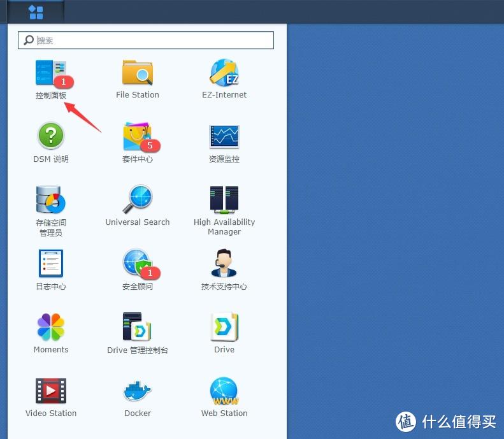Open Video Station
This screenshot has height=439, width=504.
pyautogui.click(x=51, y=391)
